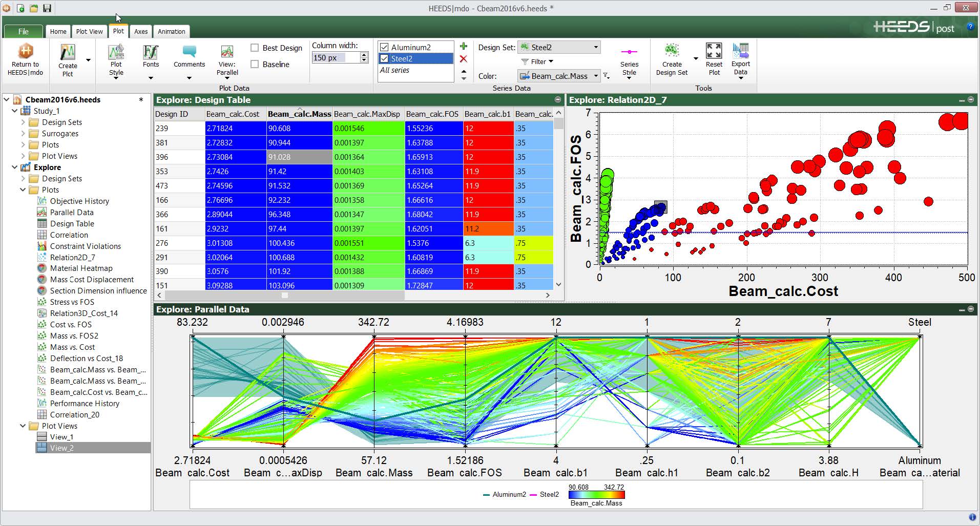Switch to the Plot View tab
Image resolution: width=980 pixels, height=526 pixels.
pyautogui.click(x=89, y=31)
